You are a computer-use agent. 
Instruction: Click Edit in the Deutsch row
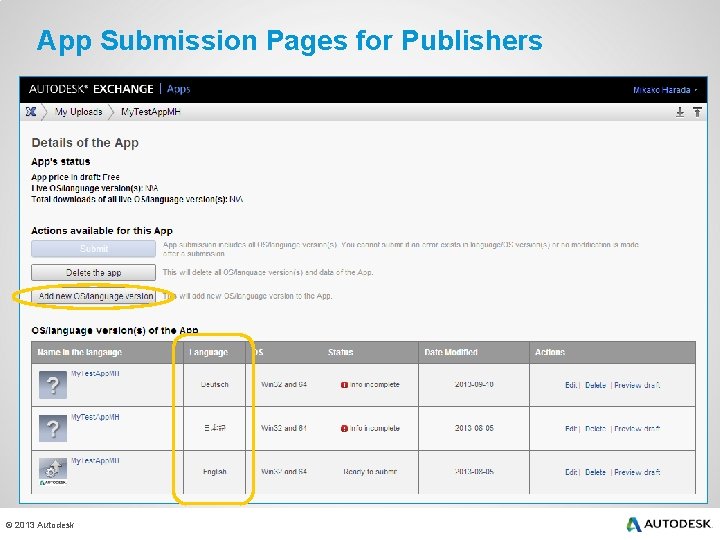571,385
